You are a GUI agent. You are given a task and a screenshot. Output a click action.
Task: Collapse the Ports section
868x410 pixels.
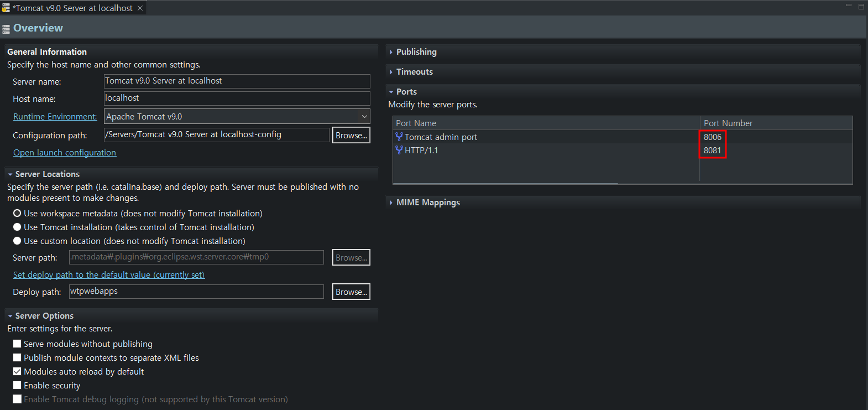click(391, 92)
